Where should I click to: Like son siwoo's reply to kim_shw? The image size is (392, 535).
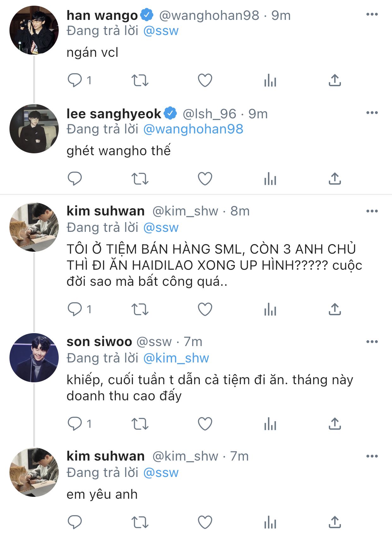tap(205, 424)
